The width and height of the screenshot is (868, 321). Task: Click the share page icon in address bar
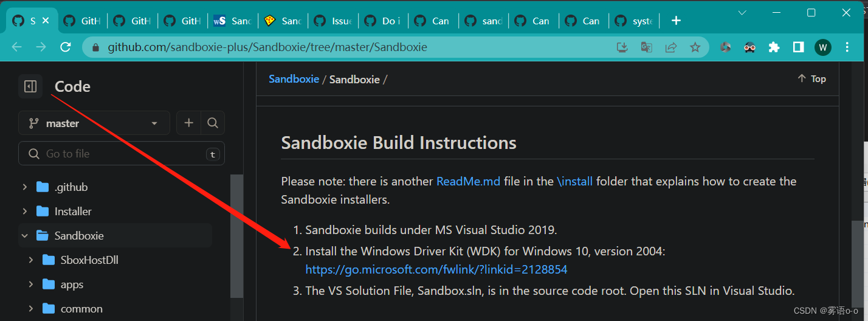pos(671,47)
